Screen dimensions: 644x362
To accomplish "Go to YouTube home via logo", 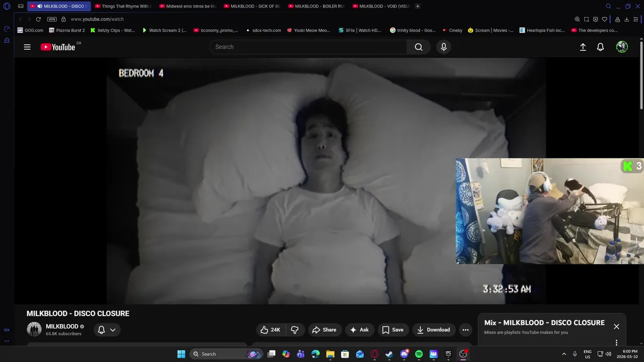I will [58, 47].
